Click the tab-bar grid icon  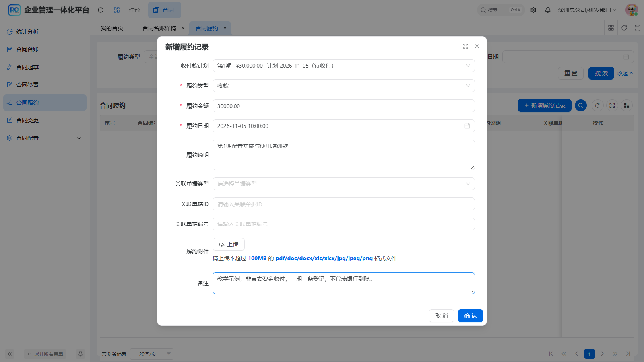pos(611,28)
